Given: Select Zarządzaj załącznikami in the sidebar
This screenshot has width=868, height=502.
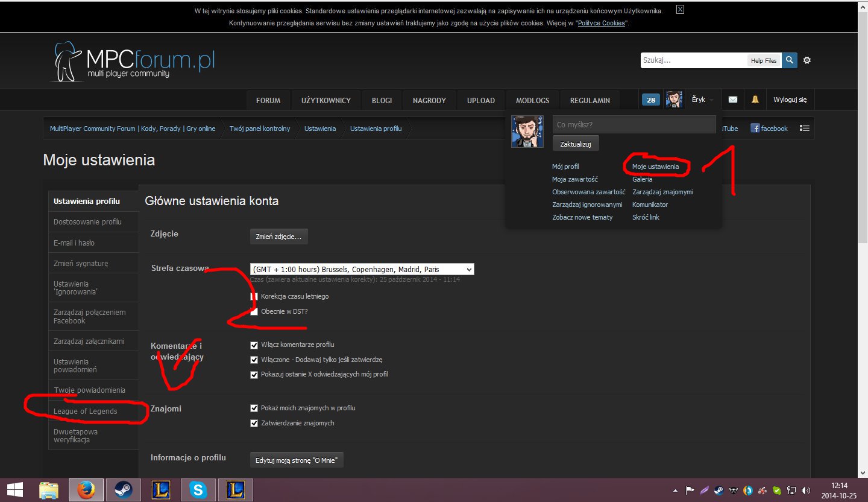Looking at the screenshot, I should (93, 342).
